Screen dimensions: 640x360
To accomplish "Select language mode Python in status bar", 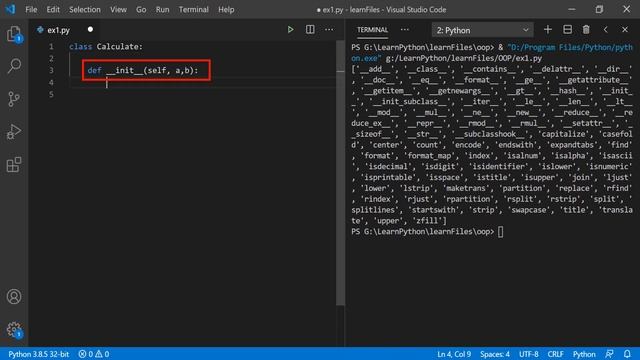I will click(584, 354).
